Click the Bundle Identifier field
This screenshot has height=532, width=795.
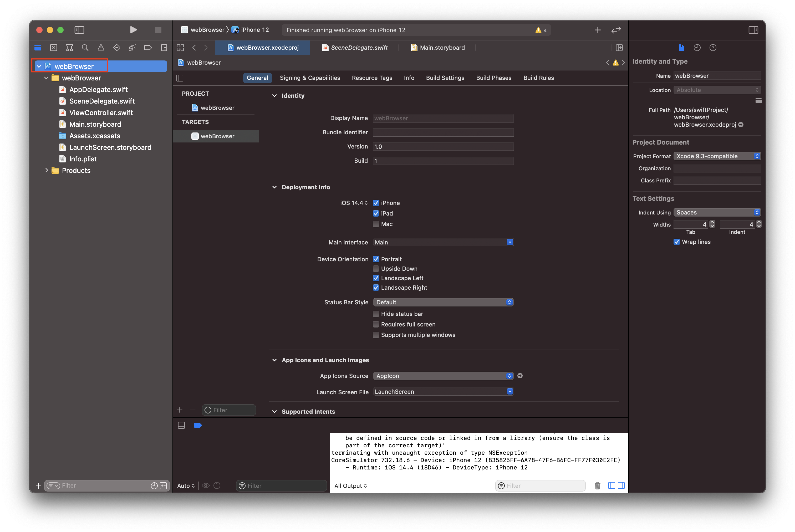(x=443, y=132)
